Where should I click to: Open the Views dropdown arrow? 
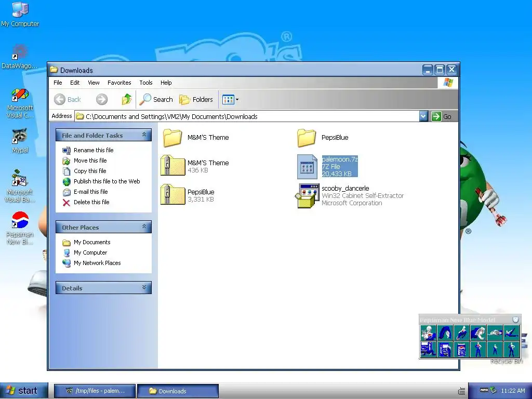(237, 99)
